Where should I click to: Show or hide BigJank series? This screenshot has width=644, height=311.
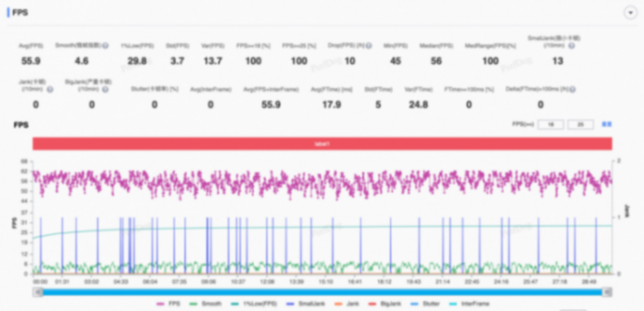[x=384, y=304]
